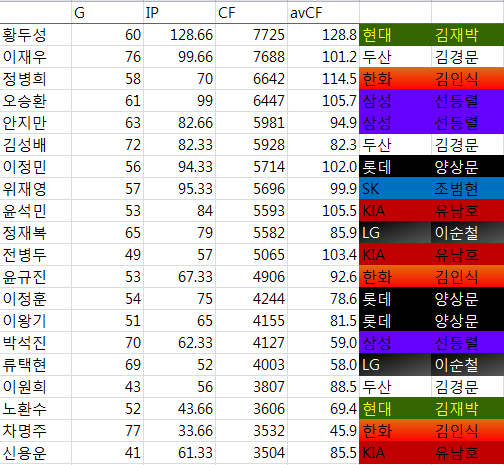Select the G value 77

coord(107,431)
